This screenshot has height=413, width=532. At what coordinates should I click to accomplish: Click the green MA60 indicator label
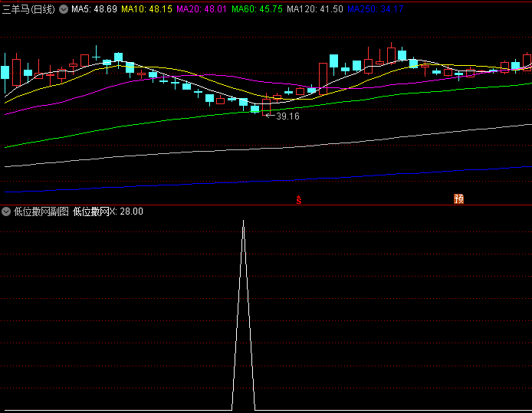256,9
